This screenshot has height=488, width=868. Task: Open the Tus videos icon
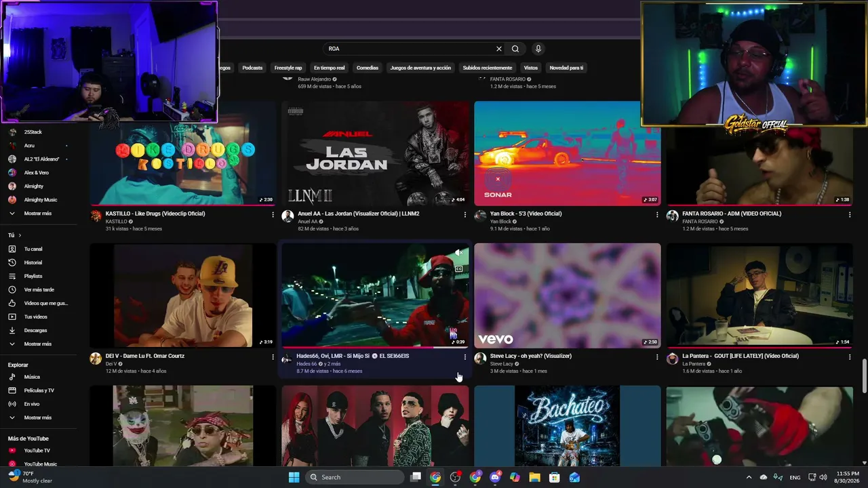click(x=12, y=317)
